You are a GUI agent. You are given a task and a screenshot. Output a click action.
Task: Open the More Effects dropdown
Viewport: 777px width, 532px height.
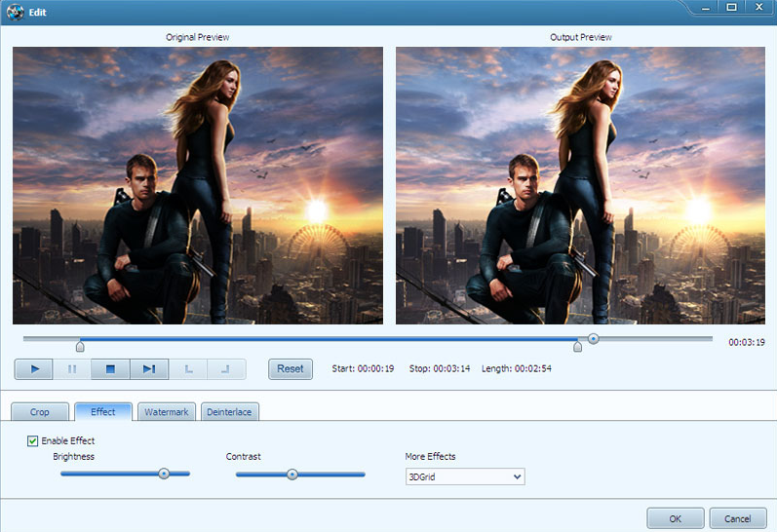coord(465,476)
